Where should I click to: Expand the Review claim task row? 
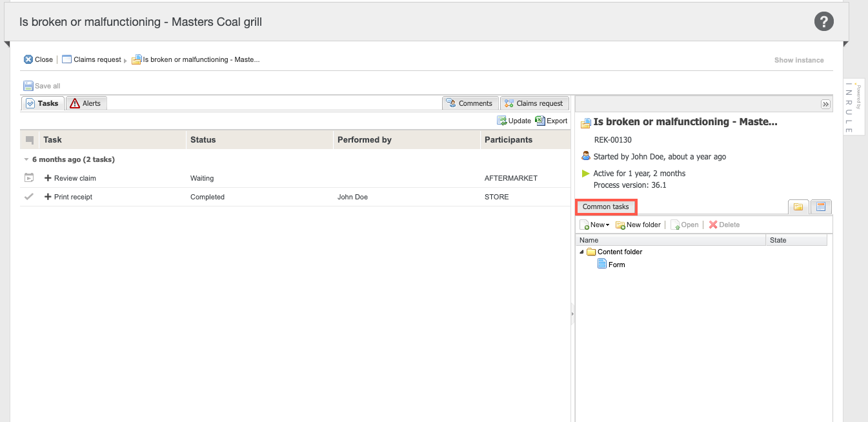pos(48,178)
